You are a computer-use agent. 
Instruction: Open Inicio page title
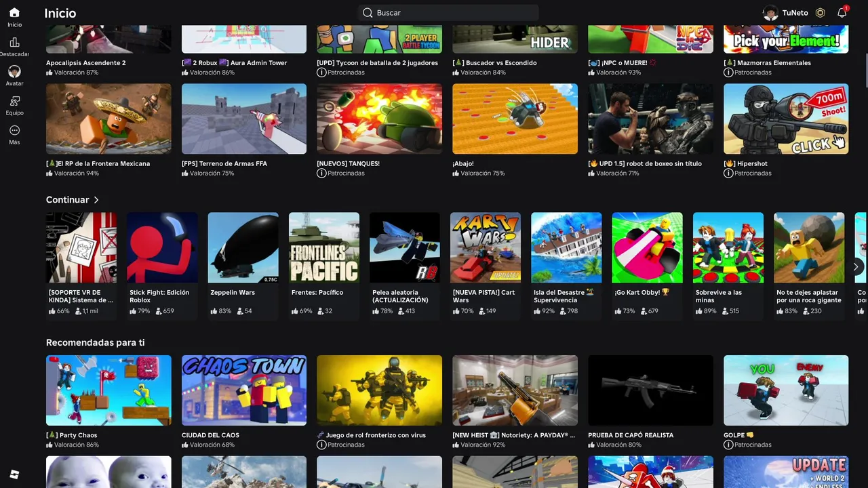60,13
